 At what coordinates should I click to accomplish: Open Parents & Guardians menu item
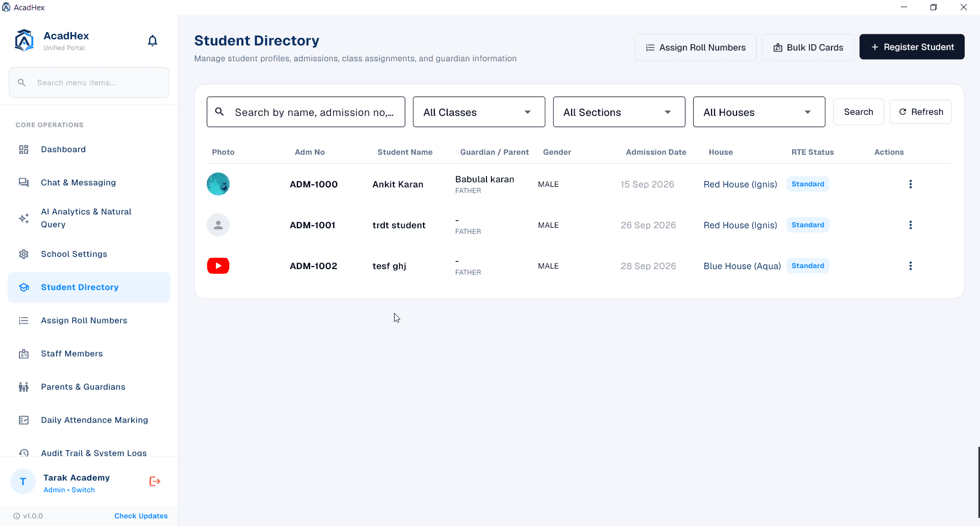tap(89, 387)
